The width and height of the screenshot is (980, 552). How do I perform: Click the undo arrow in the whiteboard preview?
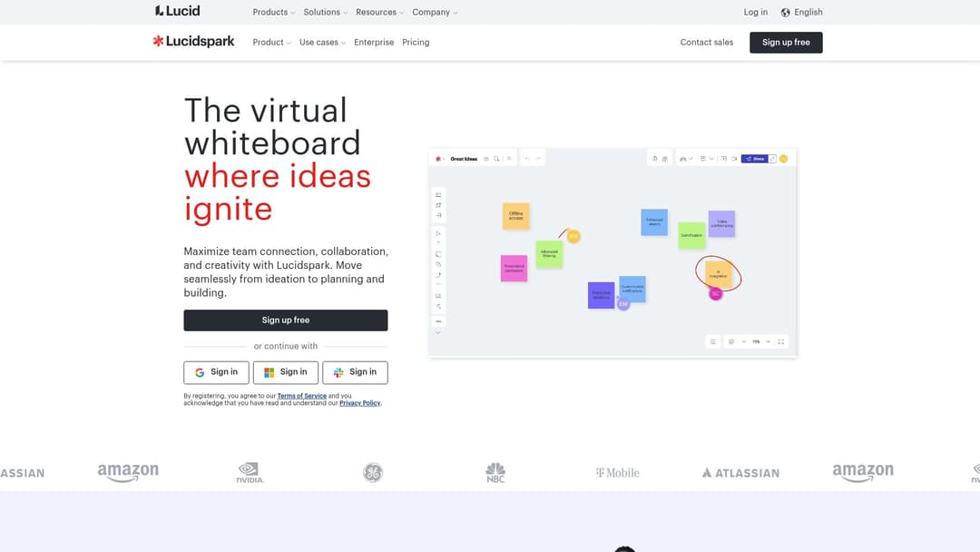pyautogui.click(x=527, y=159)
